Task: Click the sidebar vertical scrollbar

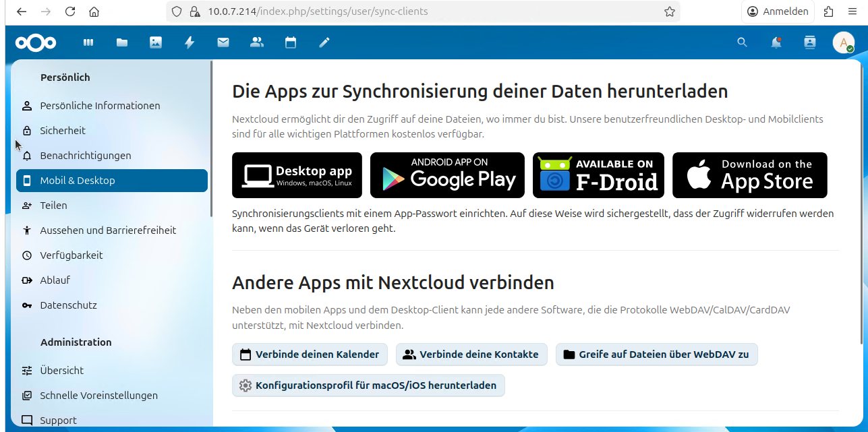Action: click(x=211, y=138)
